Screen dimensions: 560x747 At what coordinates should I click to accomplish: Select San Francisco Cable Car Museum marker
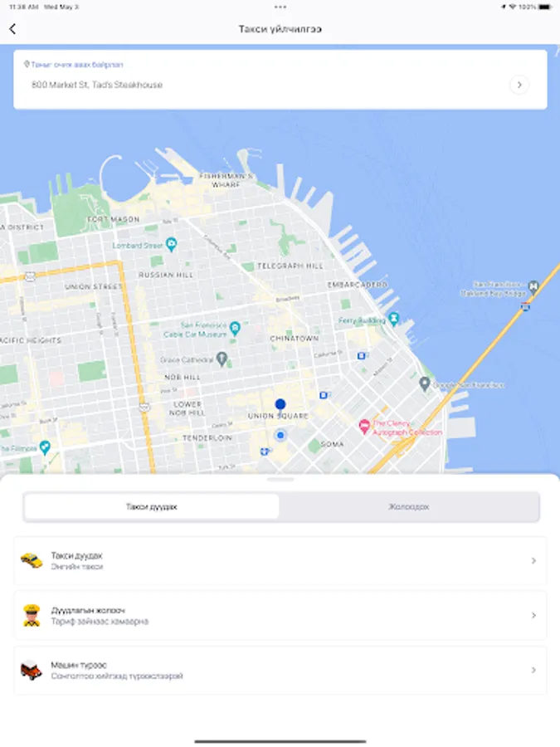234,328
